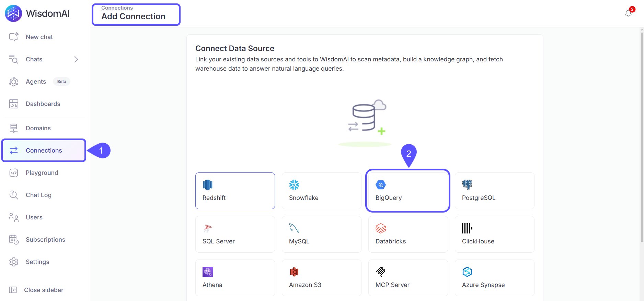Screen dimensions: 644x301
Task: Click the "Users" sidebar text
Action: click(34, 217)
